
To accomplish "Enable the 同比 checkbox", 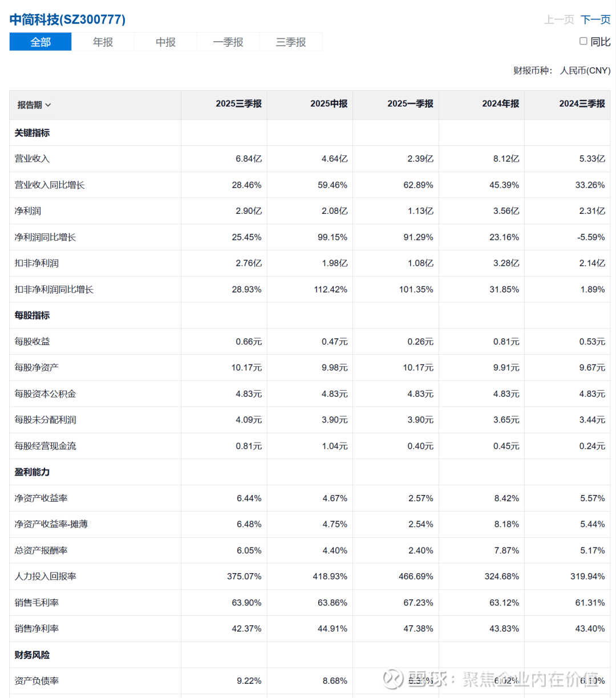I will tap(583, 41).
